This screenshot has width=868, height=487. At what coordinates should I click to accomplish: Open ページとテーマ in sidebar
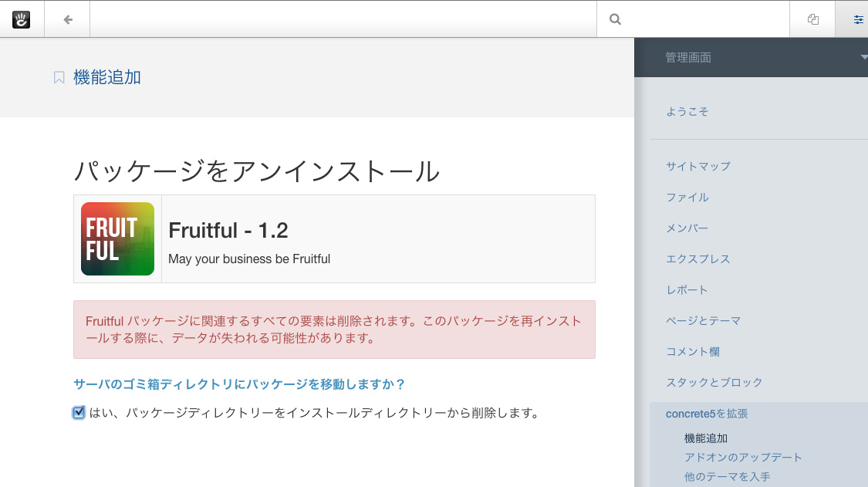(703, 321)
